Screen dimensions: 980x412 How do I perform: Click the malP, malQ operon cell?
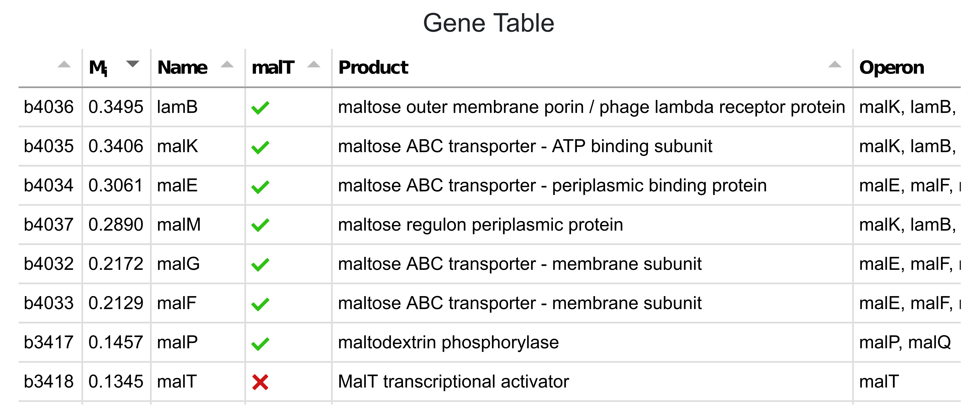click(x=905, y=342)
